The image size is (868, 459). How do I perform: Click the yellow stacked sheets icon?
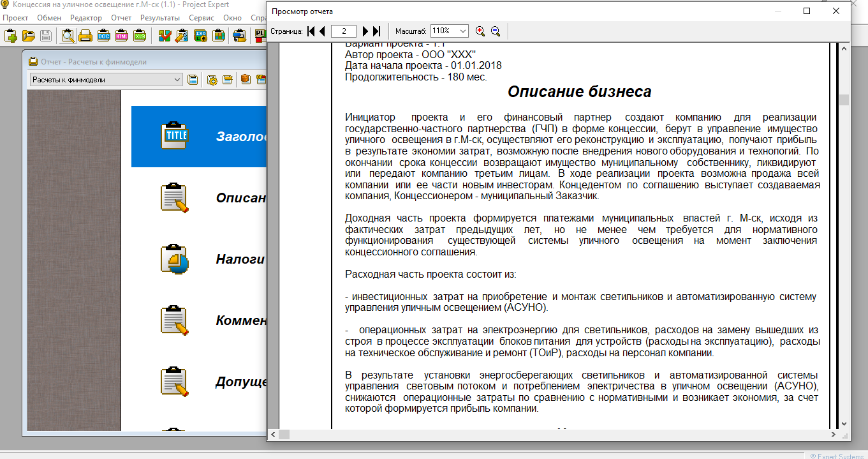(x=226, y=80)
